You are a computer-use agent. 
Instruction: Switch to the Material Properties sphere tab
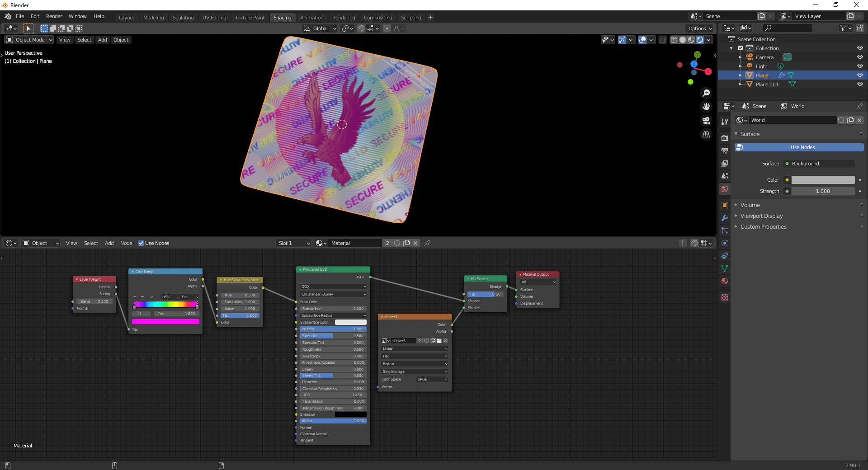(x=725, y=281)
